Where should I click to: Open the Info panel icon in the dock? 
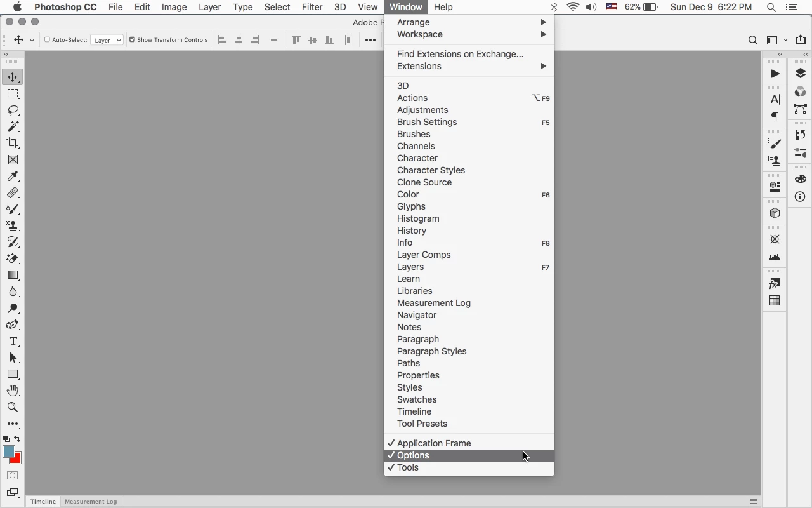[801, 196]
